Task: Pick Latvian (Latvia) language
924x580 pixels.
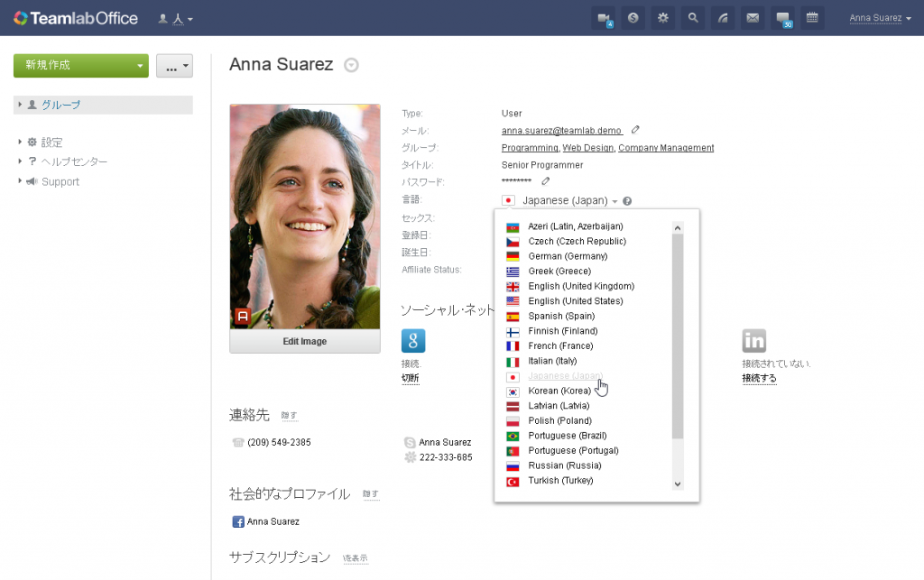Action: [559, 406]
